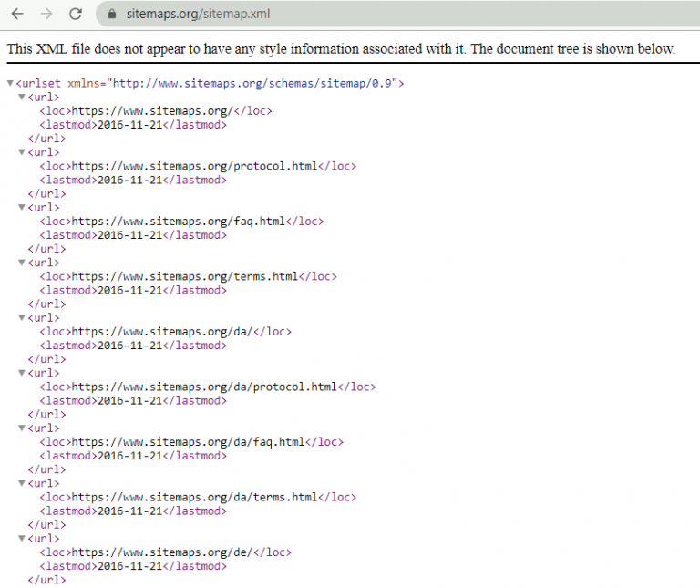Click the browser forward arrow

(46, 14)
